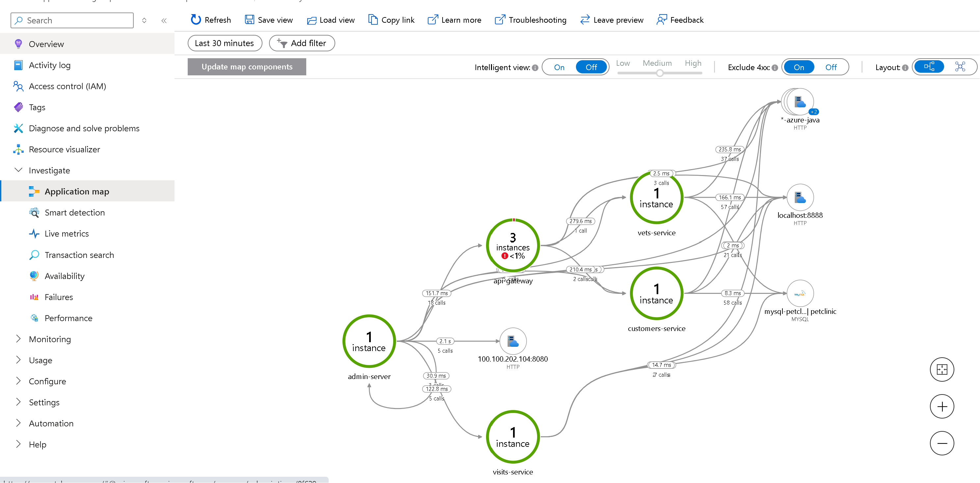Viewport: 980px width, 483px height.
Task: Click the vets-service instance node
Action: (657, 198)
